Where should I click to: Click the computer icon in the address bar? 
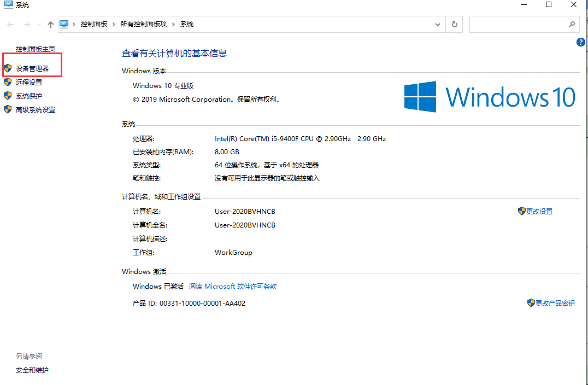coord(64,24)
